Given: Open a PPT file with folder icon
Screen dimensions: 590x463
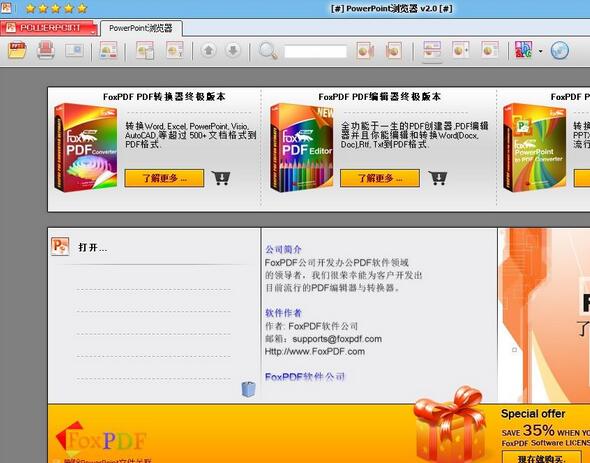Looking at the screenshot, I should (17, 50).
